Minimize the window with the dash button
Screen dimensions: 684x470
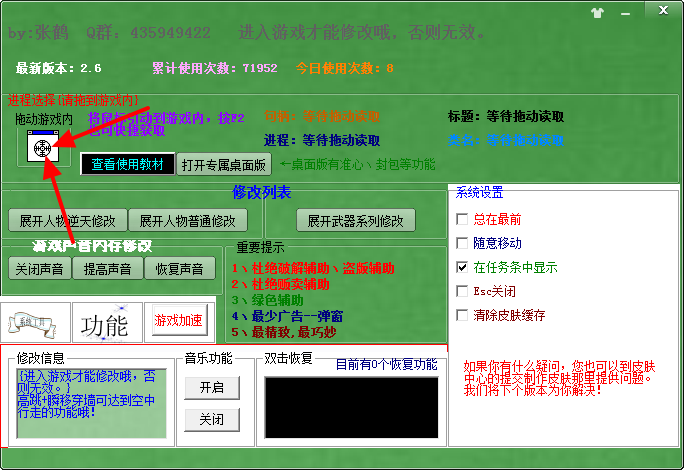point(625,13)
